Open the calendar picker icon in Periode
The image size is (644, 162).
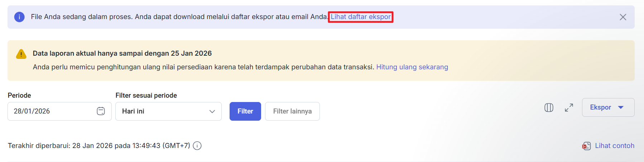(x=101, y=111)
